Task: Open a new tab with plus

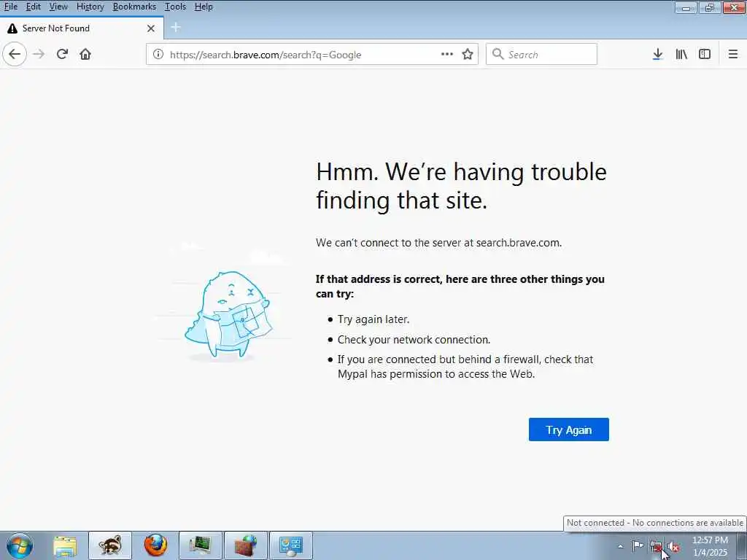Action: (x=175, y=28)
